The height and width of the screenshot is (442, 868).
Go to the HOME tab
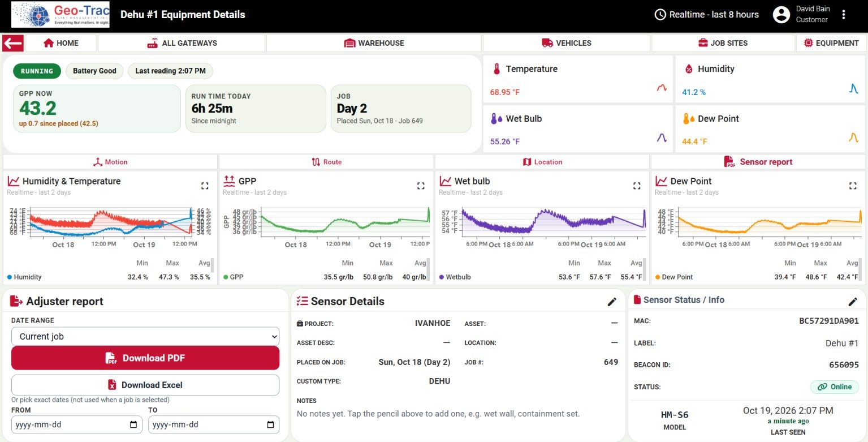[x=61, y=43]
